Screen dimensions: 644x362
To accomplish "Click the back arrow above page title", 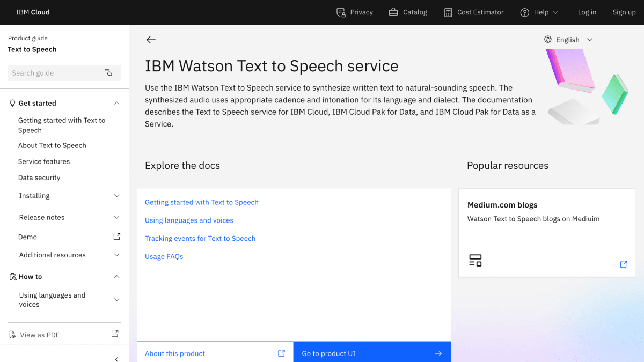I will (151, 40).
